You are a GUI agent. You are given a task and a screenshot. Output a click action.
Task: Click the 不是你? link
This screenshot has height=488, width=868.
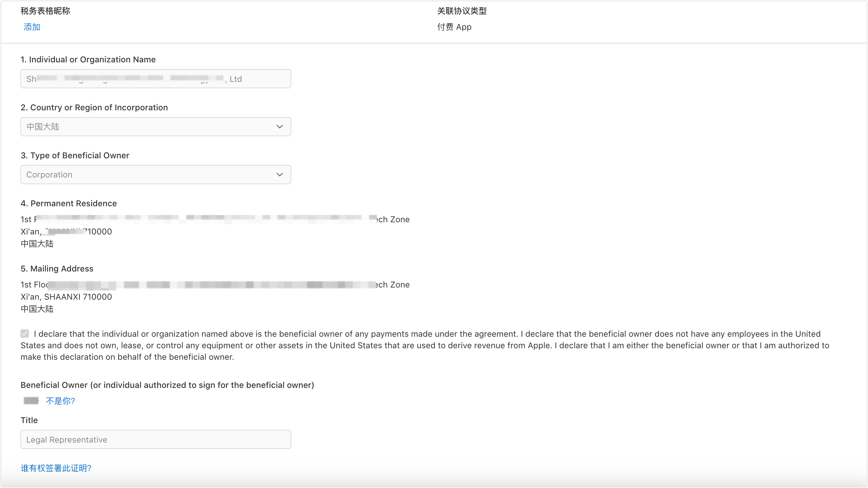pyautogui.click(x=60, y=401)
